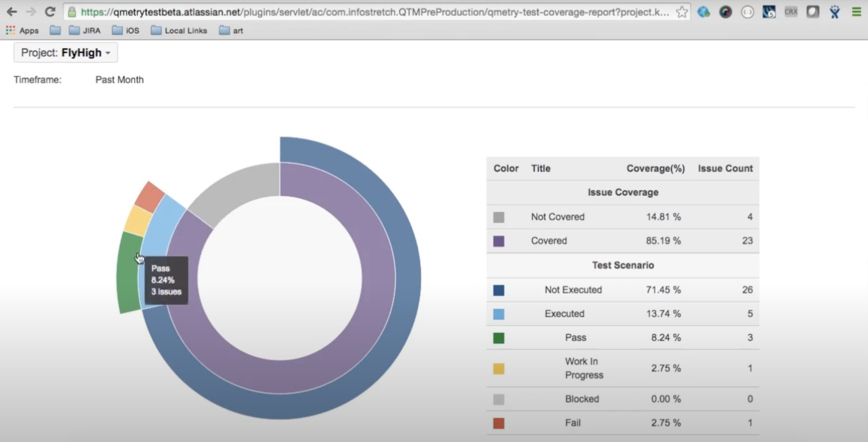868x442 pixels.
Task: Click the issue count 23 cell
Action: [x=747, y=241]
